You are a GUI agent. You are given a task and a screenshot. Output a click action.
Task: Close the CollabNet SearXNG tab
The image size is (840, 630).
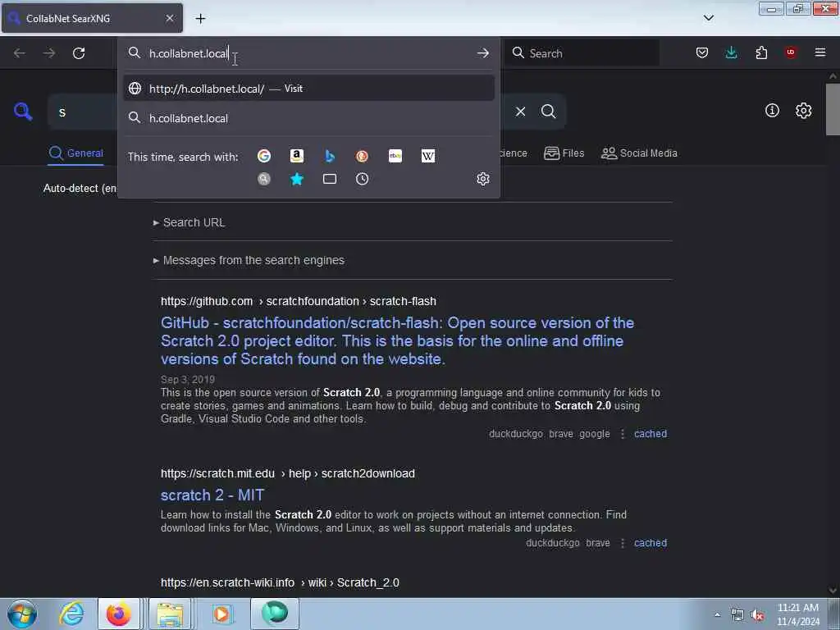pyautogui.click(x=169, y=18)
